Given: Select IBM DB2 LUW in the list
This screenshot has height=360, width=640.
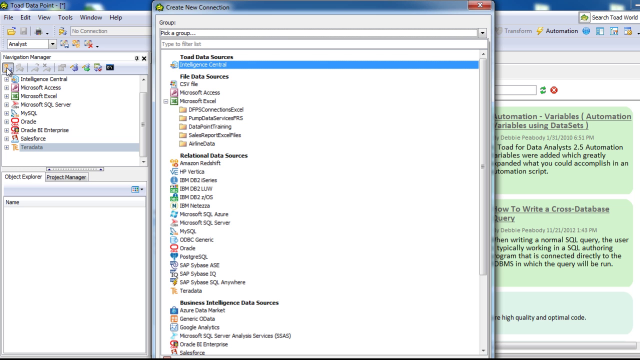Looking at the screenshot, I should (196, 189).
